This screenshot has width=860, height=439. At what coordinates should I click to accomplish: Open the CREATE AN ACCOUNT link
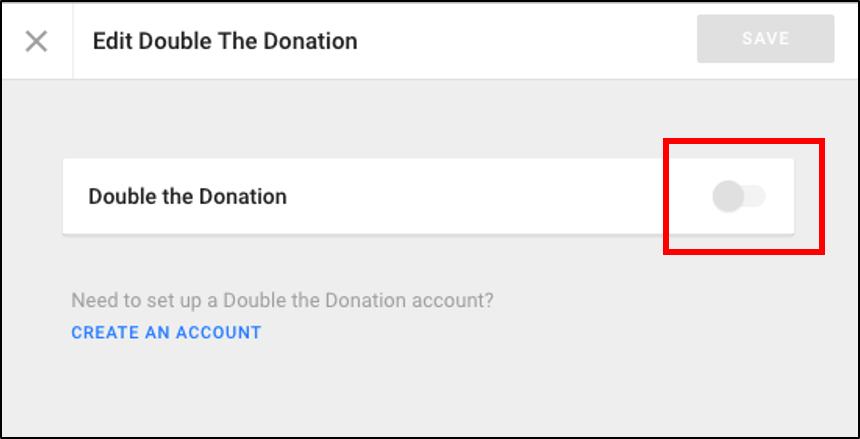pyautogui.click(x=166, y=332)
